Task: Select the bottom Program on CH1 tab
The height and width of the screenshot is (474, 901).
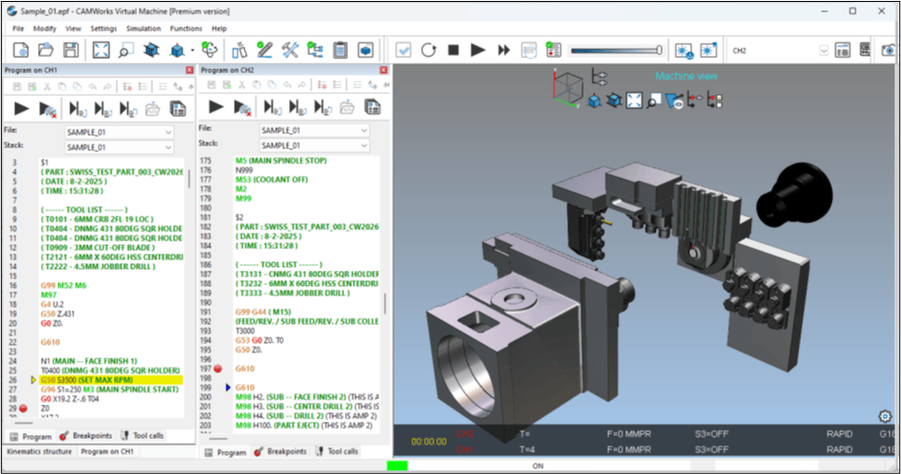Action: 107,452
